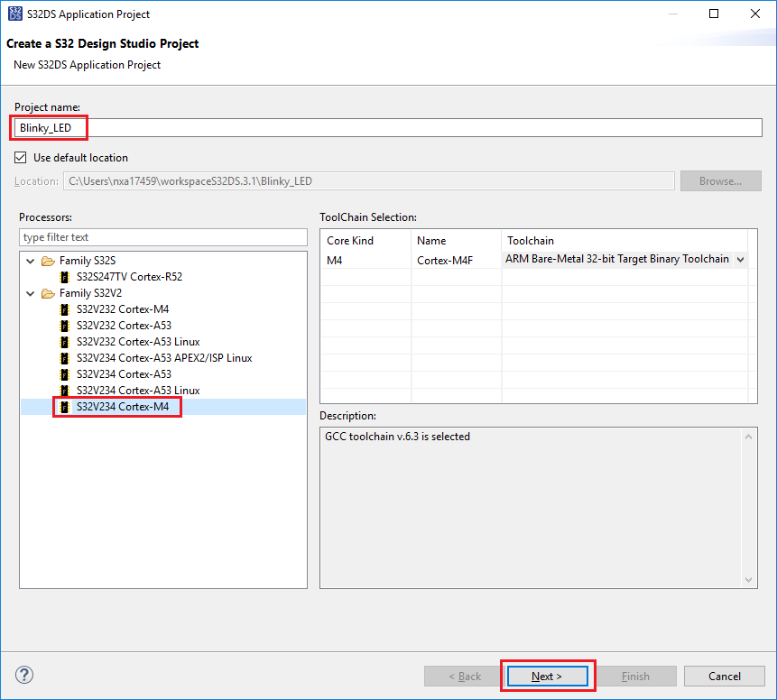The image size is (777, 700).
Task: Click chip icon beside S32V234 Cortex-A53 APEX2/ISP Linux
Action: click(64, 358)
